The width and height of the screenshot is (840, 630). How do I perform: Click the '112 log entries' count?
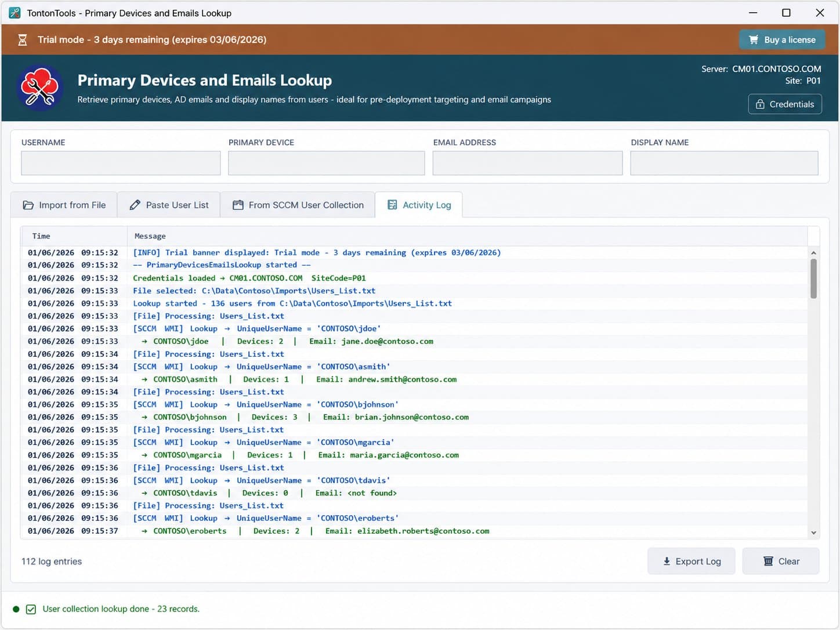click(x=52, y=562)
